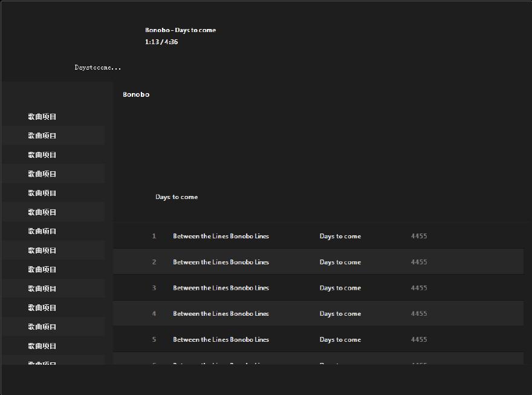Open album 'Days to come' in row 4
532x395 pixels.
pos(340,313)
